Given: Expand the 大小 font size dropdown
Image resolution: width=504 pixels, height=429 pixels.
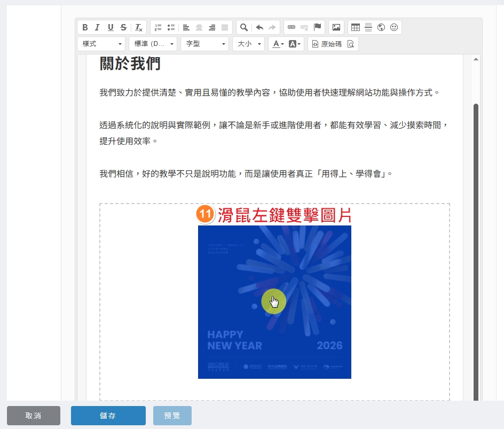Looking at the screenshot, I should click(x=248, y=44).
